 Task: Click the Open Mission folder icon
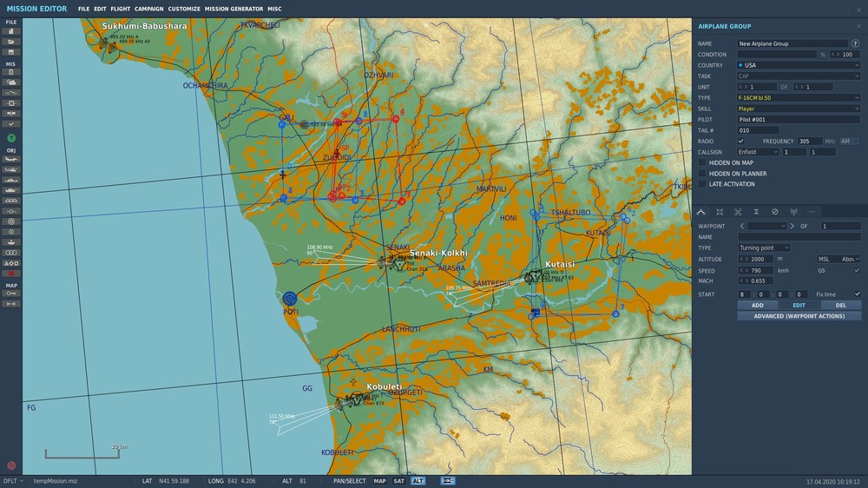[x=11, y=42]
